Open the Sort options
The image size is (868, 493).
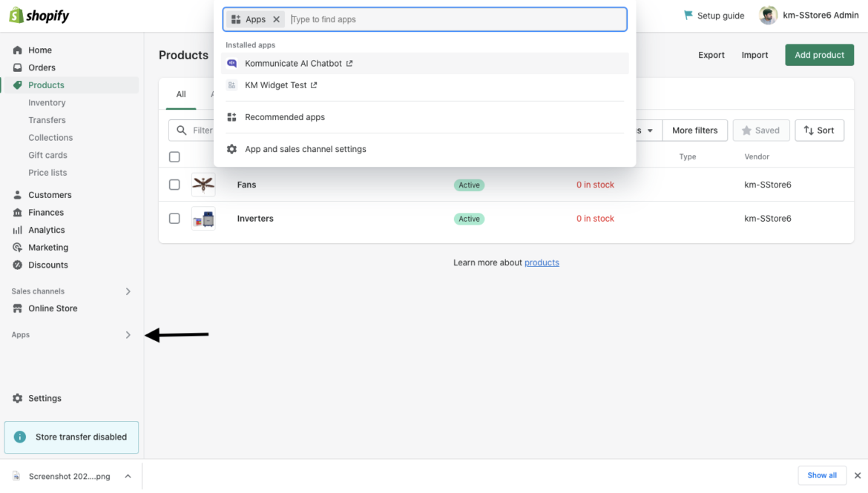819,130
